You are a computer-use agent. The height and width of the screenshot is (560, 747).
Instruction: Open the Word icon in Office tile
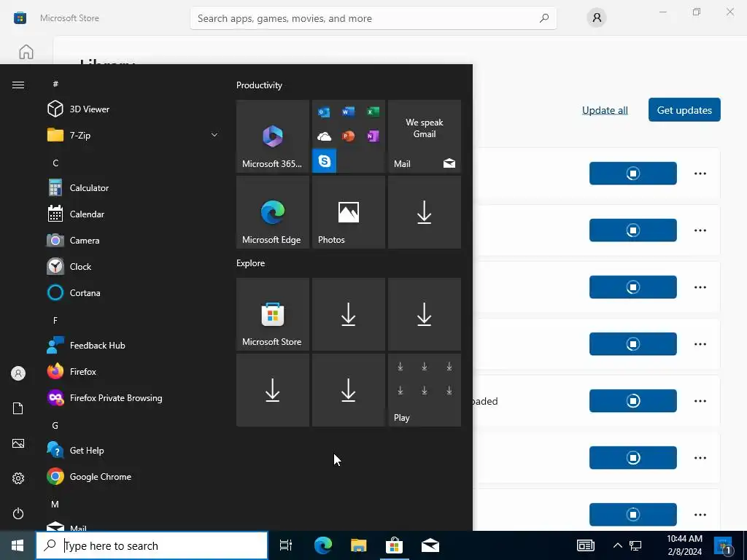tap(348, 112)
